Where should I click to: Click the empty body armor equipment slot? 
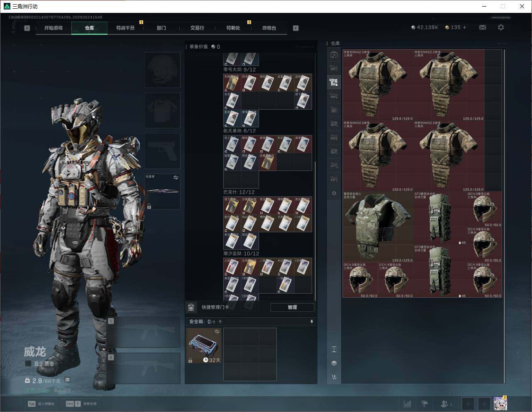[x=163, y=110]
